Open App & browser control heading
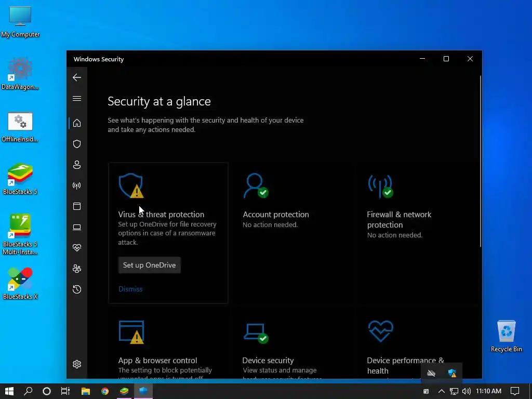Viewport: 532px width, 399px height. 157,361
